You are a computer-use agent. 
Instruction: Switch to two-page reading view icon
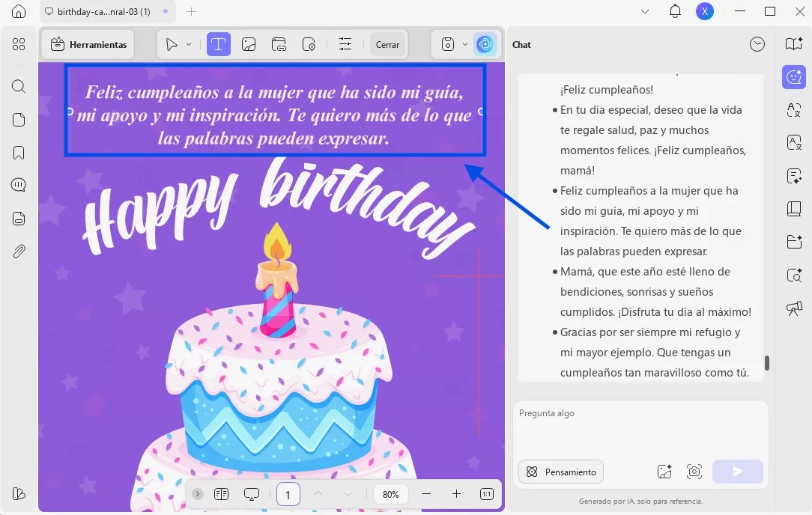(221, 494)
